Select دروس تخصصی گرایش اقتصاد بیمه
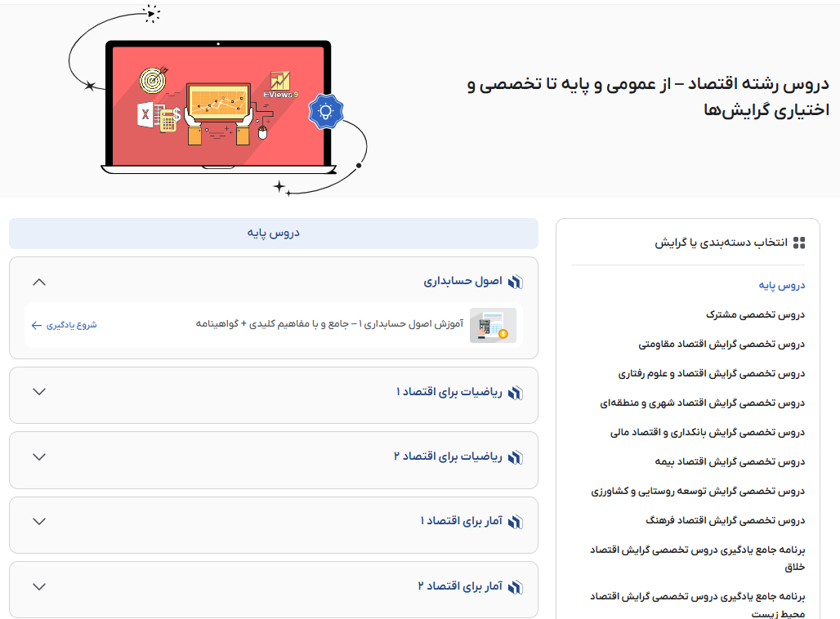The image size is (840, 619). point(734,461)
